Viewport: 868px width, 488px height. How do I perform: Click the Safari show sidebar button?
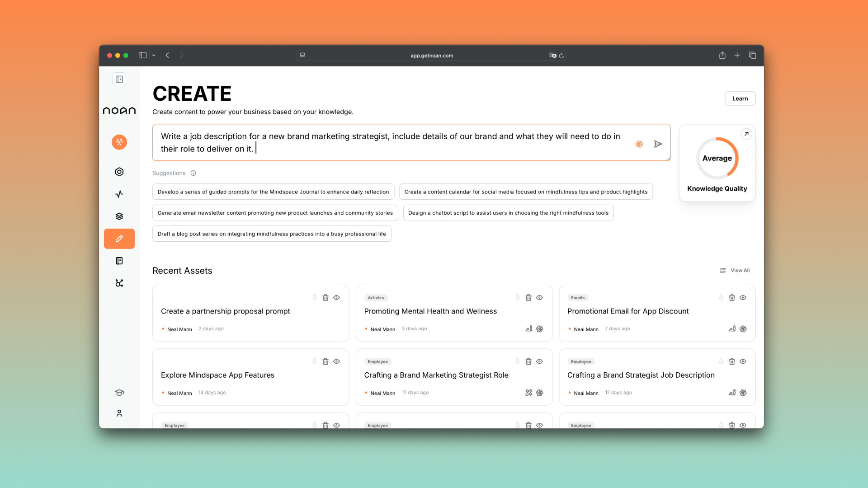pos(142,55)
